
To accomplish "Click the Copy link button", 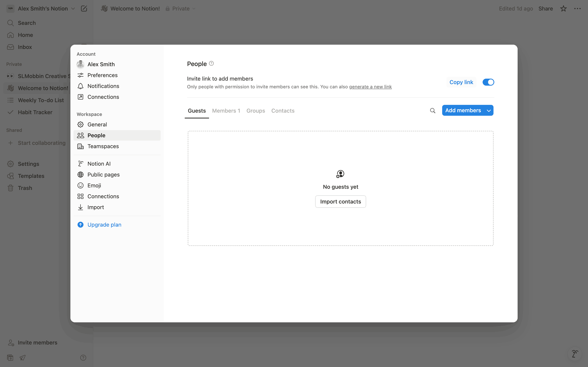I will pyautogui.click(x=461, y=82).
